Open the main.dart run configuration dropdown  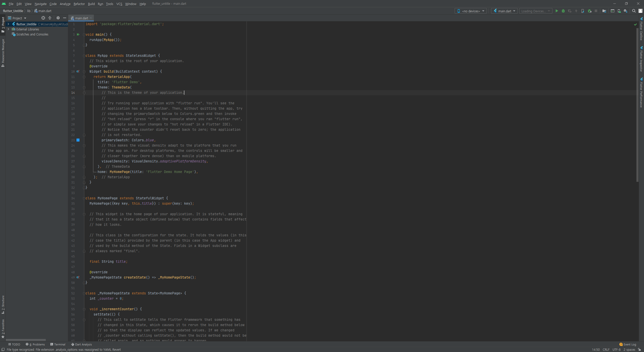coord(504,11)
